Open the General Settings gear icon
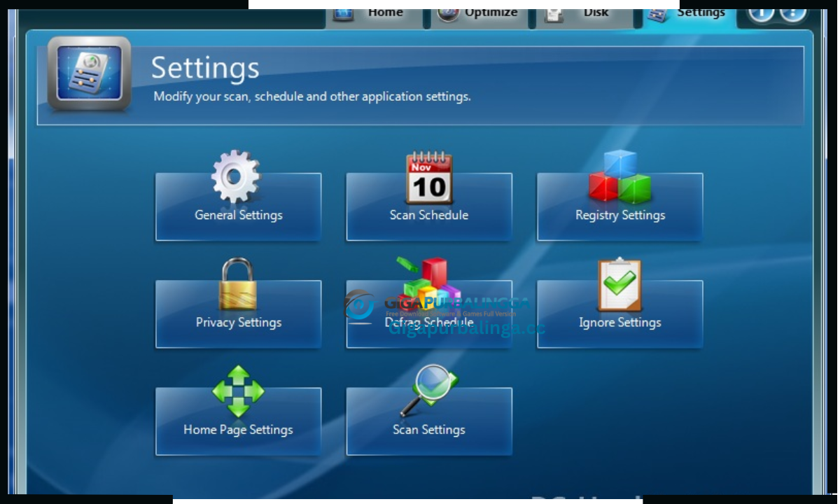Viewport: 840px width, 504px height. pos(236,177)
